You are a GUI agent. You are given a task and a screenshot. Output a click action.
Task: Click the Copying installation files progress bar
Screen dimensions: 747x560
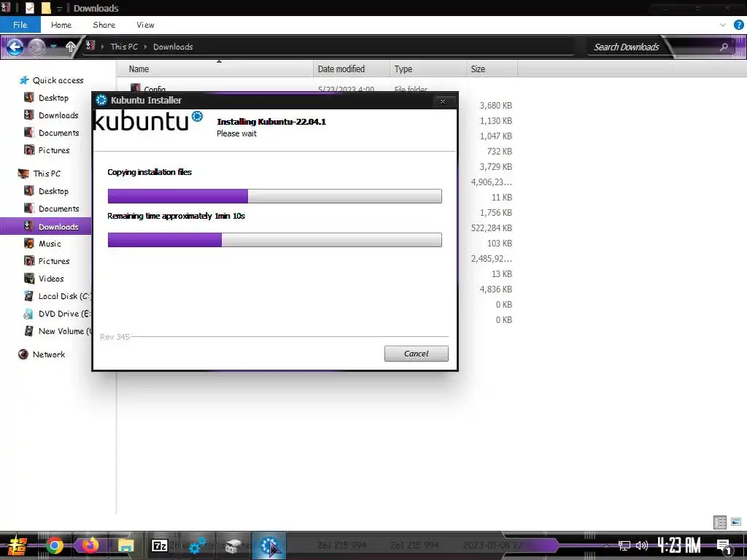274,195
